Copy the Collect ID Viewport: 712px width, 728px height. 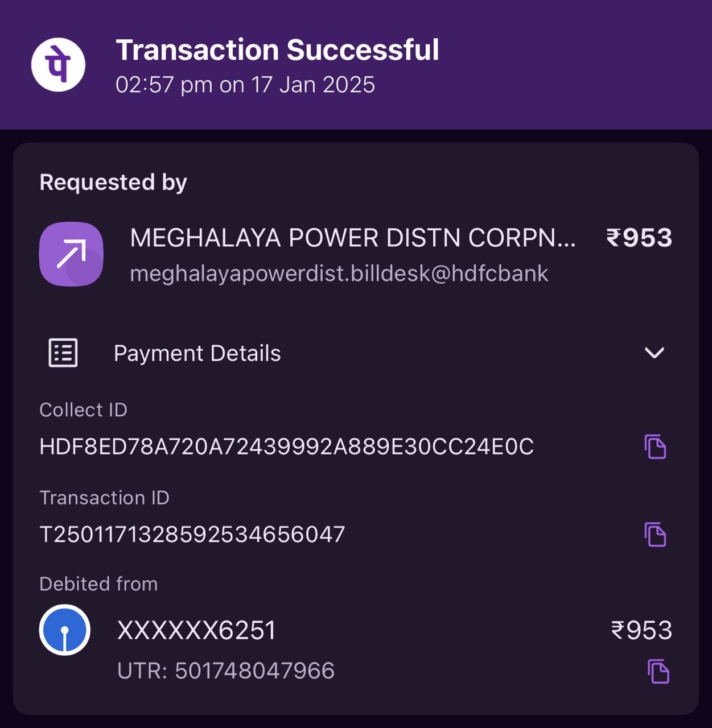point(655,446)
